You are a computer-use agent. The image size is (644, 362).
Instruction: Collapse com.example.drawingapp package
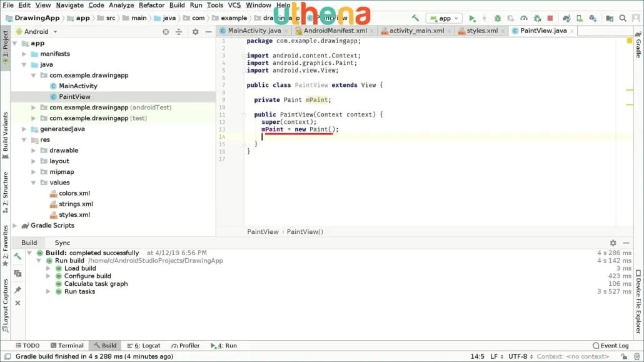pyautogui.click(x=34, y=75)
